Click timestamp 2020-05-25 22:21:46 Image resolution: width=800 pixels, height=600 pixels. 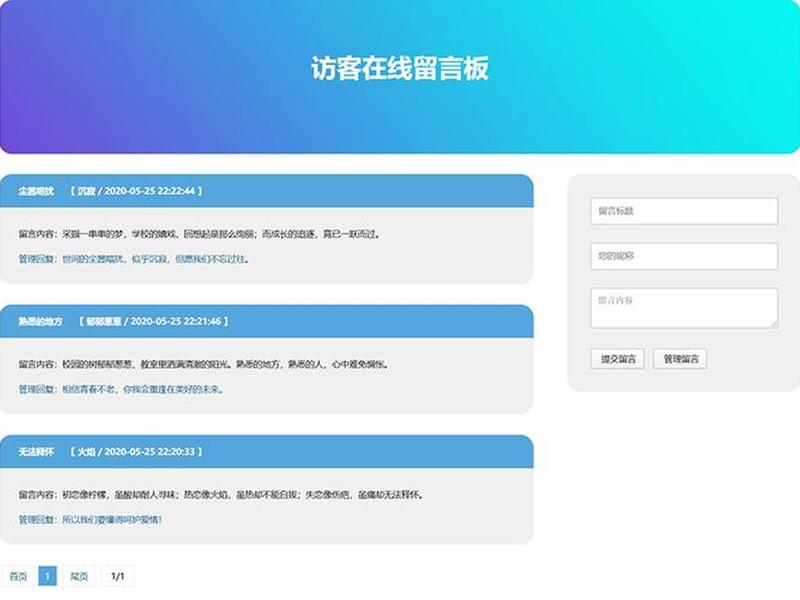point(176,321)
